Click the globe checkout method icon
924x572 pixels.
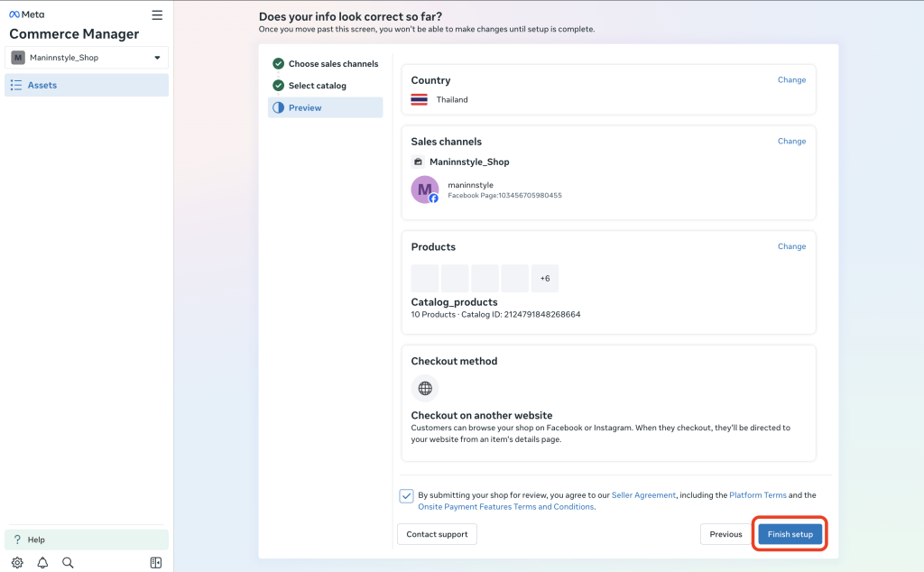pos(424,388)
